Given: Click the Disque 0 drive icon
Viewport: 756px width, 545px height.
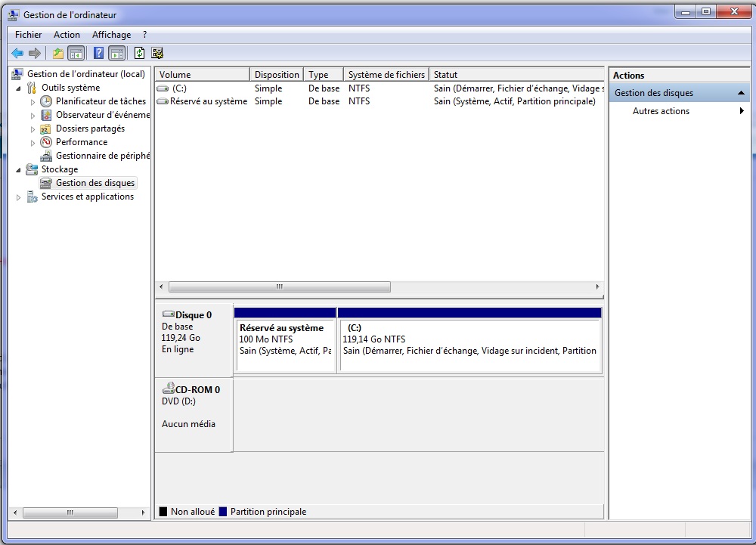Looking at the screenshot, I should pos(169,314).
